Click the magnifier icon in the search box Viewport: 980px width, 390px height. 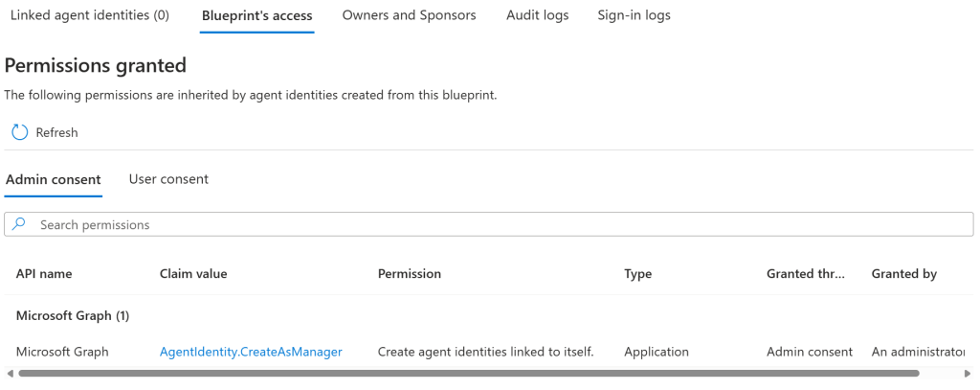point(19,224)
